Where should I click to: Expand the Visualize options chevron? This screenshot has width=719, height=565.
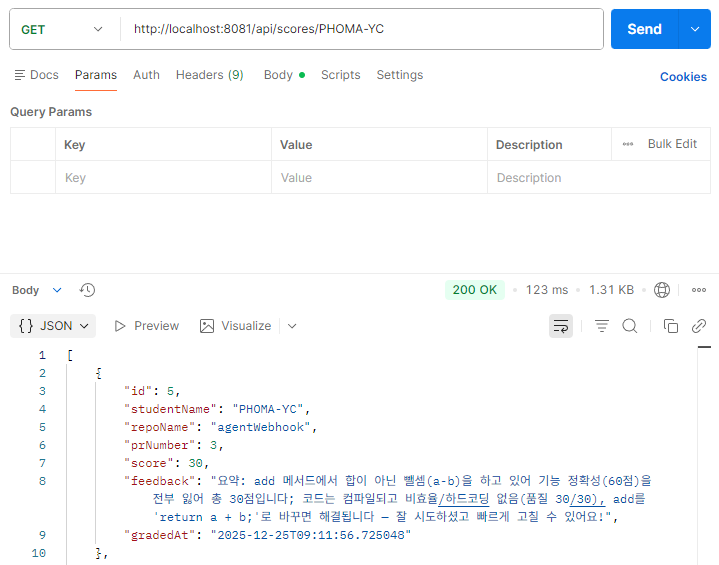(292, 326)
